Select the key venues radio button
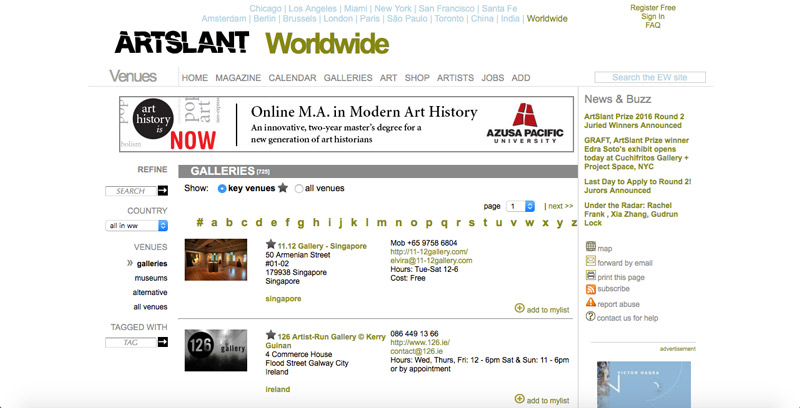The height and width of the screenshot is (408, 800). pos(222,188)
